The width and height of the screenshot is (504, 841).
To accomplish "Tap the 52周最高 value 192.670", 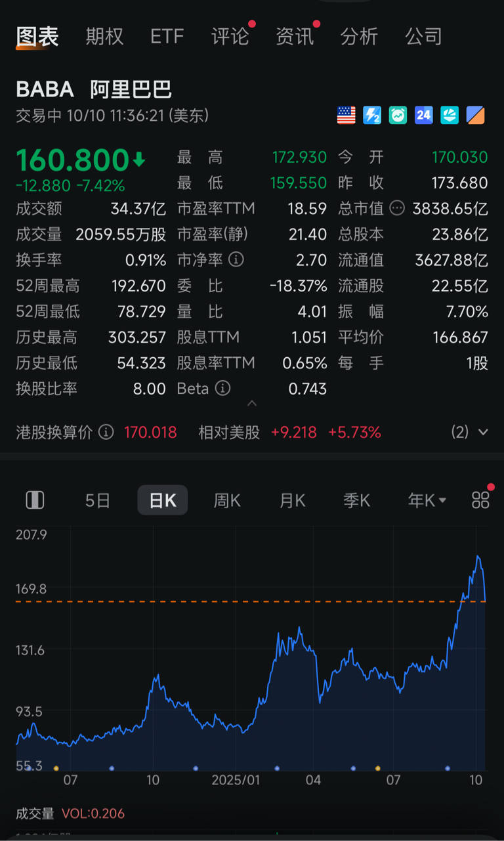I will click(x=138, y=286).
